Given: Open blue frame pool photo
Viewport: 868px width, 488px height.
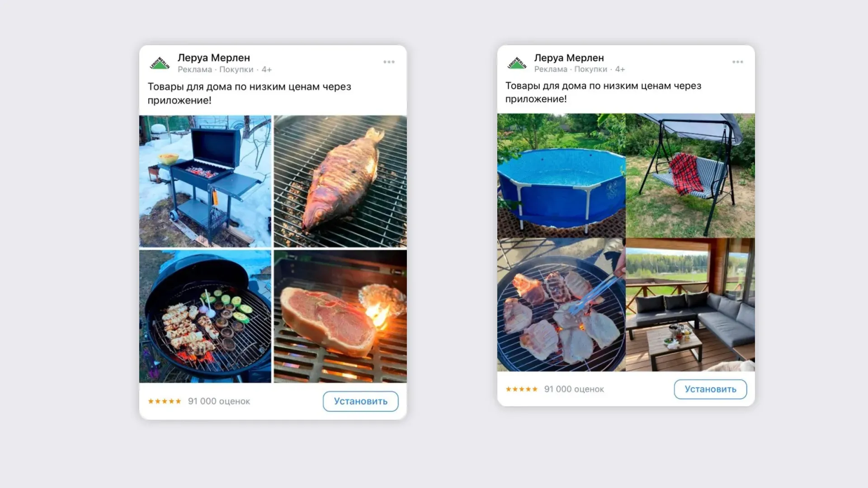Looking at the screenshot, I should (x=561, y=175).
